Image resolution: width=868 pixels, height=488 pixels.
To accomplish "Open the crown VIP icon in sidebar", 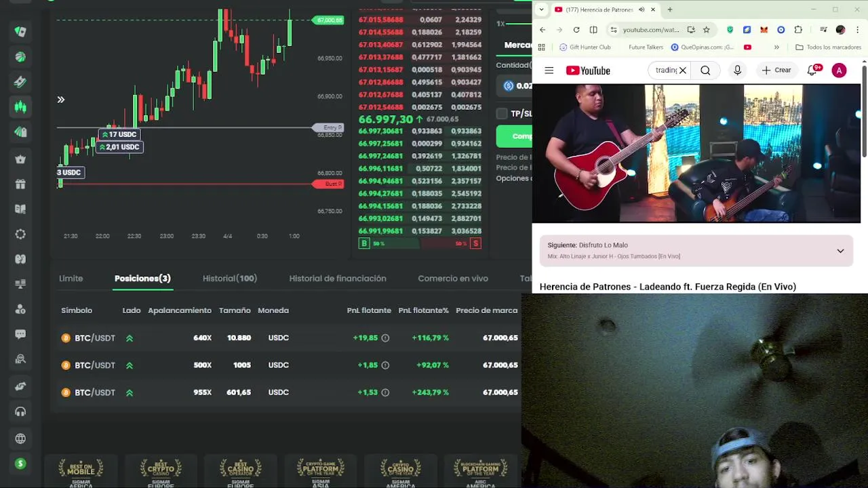I will point(20,159).
